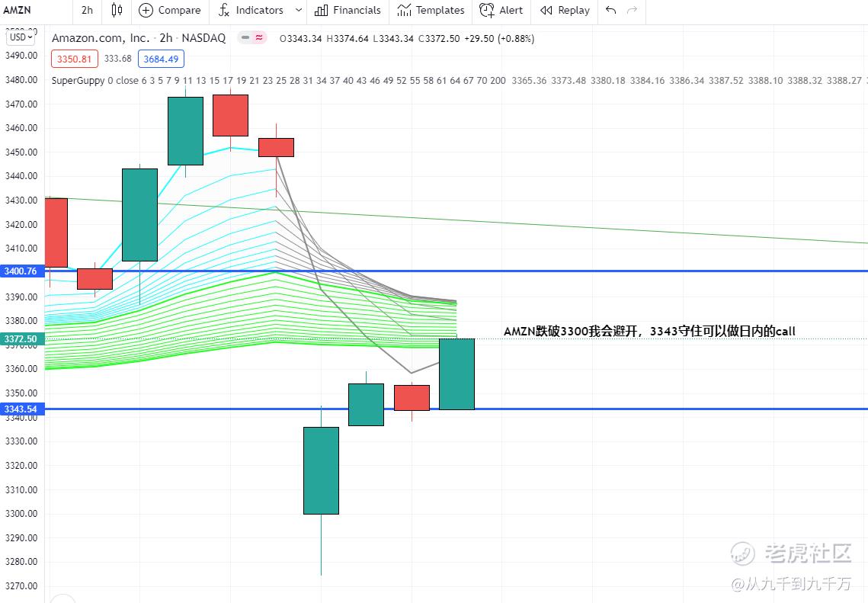Open the Indicators dialog
This screenshot has width=868, height=603.
[x=251, y=10]
